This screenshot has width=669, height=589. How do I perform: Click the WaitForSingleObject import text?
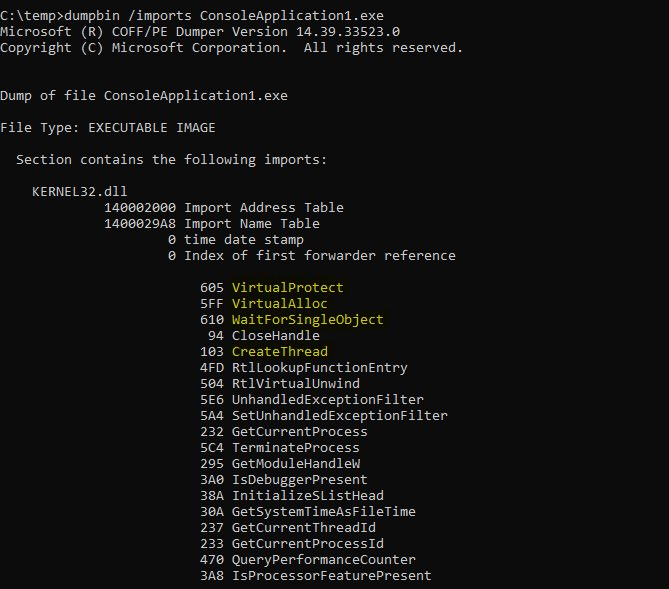pos(307,320)
